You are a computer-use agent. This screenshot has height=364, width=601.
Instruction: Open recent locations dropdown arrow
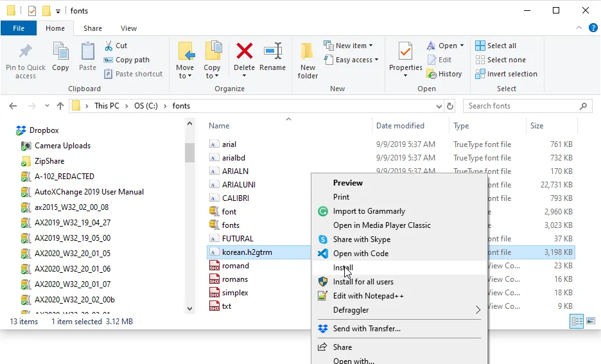pyautogui.click(x=47, y=106)
